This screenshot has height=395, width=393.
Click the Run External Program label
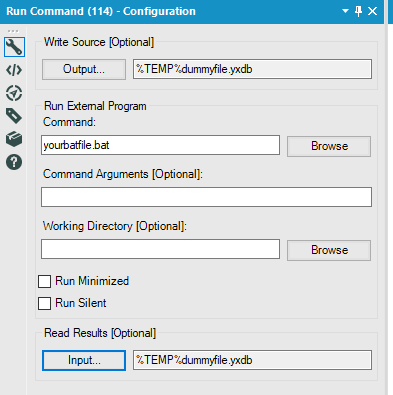95,106
